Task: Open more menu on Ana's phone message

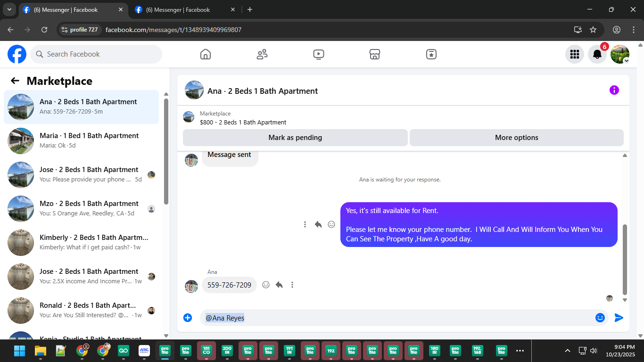Action: 292,285
